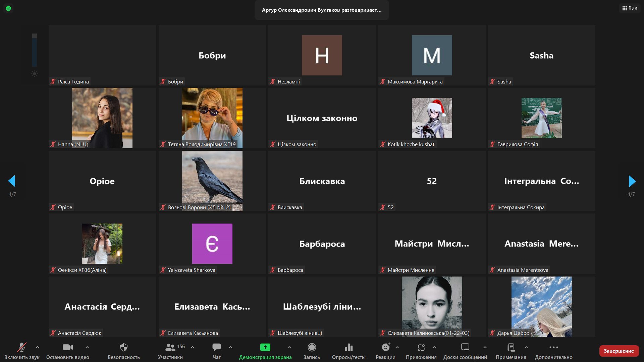Viewport: 644px width, 362px height.
Task: Stop video with Остановить видео
Action: [x=67, y=348]
